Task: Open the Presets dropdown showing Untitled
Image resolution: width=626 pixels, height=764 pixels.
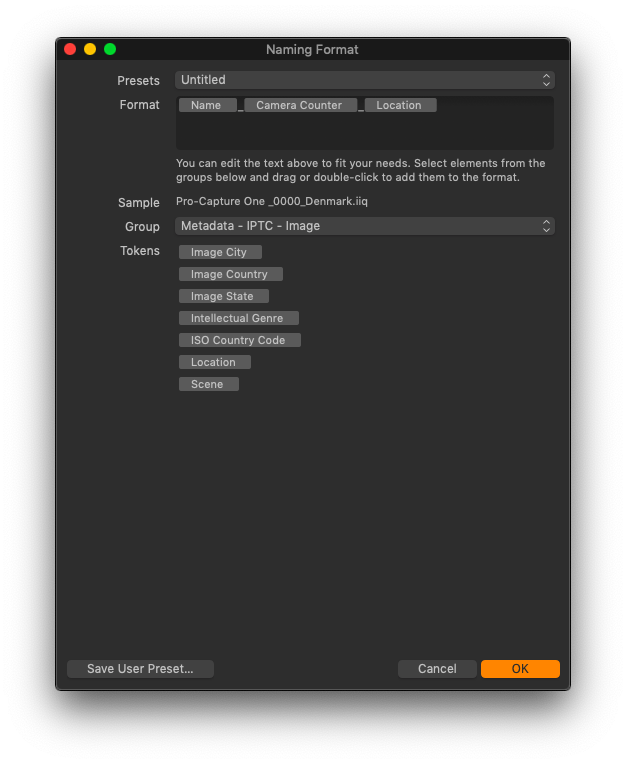Action: [364, 80]
